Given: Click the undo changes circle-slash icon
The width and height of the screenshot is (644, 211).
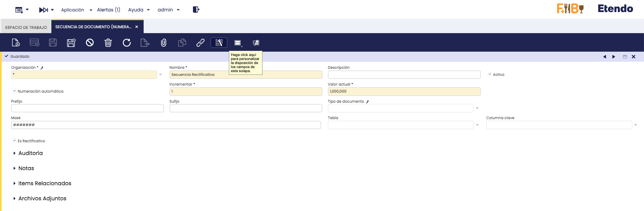Looking at the screenshot, I should click(90, 43).
